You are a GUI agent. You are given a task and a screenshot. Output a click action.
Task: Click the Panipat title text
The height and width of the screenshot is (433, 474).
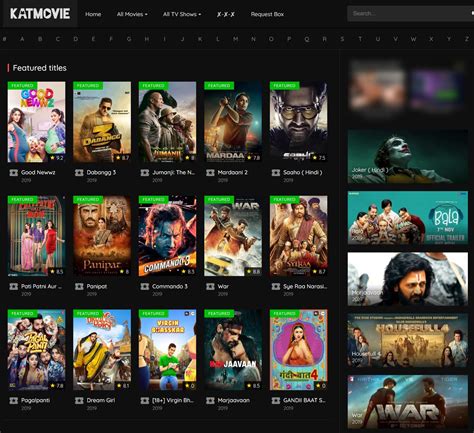pos(97,286)
